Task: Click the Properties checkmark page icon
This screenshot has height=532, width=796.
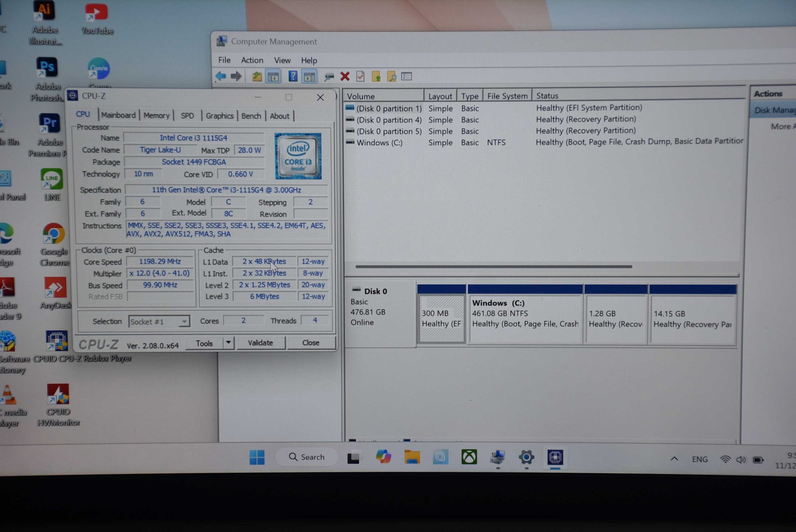Action: [x=360, y=76]
